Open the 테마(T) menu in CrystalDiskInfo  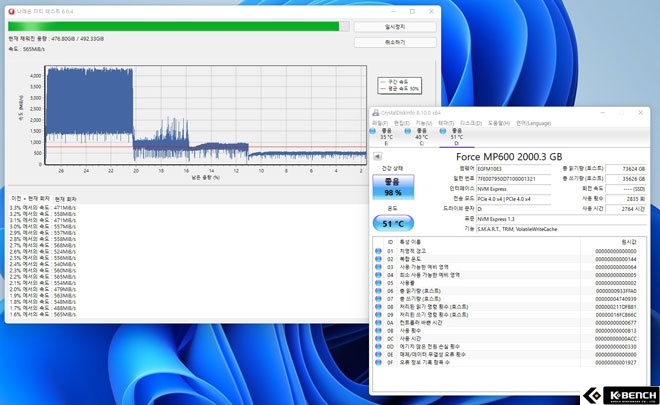[446, 123]
